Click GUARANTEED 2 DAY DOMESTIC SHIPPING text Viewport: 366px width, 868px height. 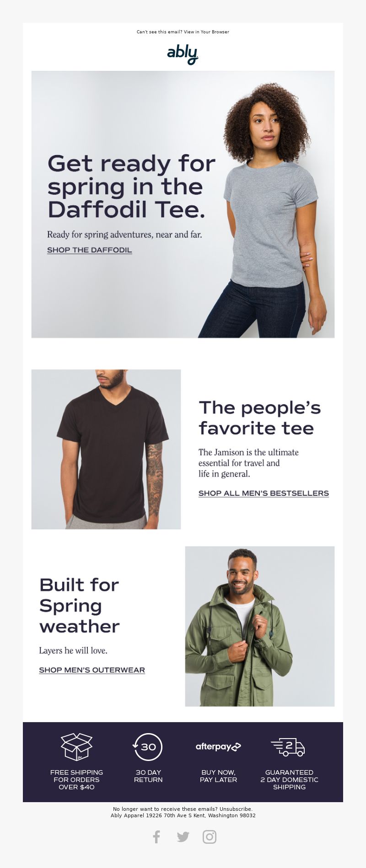coord(289,780)
